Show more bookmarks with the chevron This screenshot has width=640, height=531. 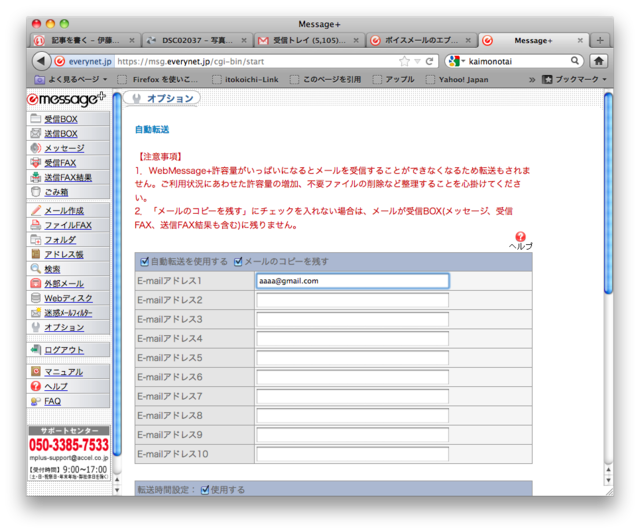(532, 80)
